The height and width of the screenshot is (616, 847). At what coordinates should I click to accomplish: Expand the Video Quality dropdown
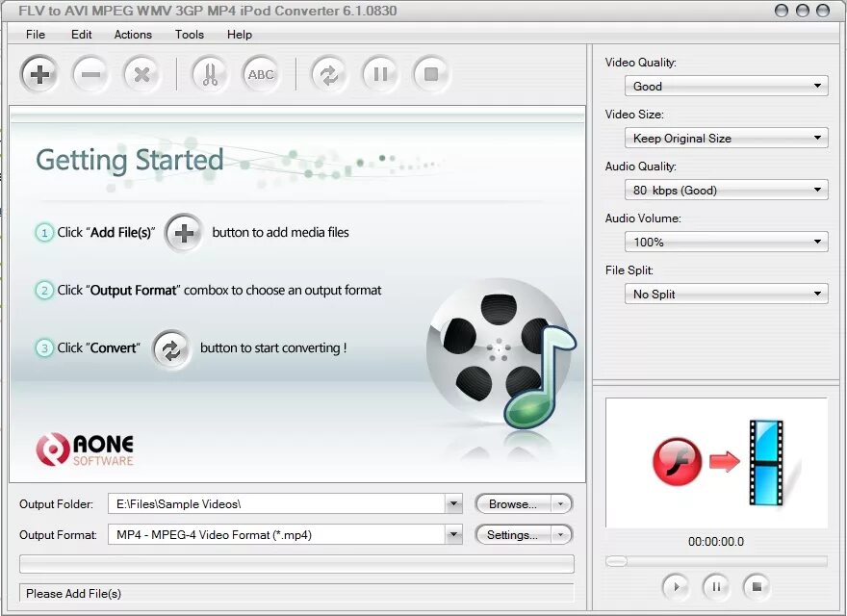click(x=727, y=86)
